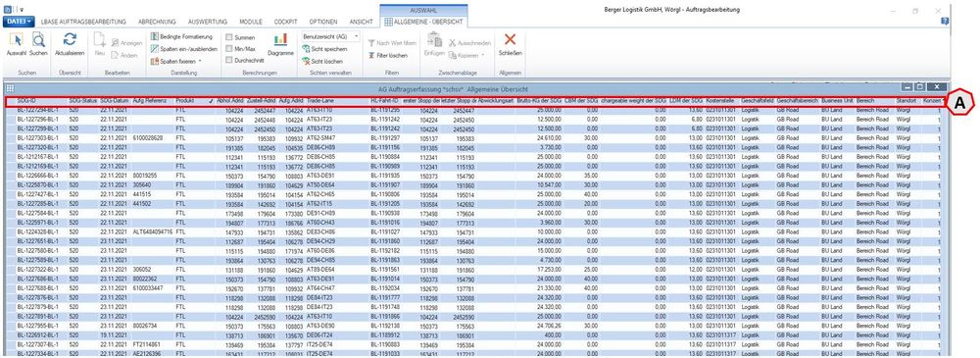Viewport: 980px width, 358px height.
Task: Switch to the ANSICHT tab
Action: (x=362, y=22)
